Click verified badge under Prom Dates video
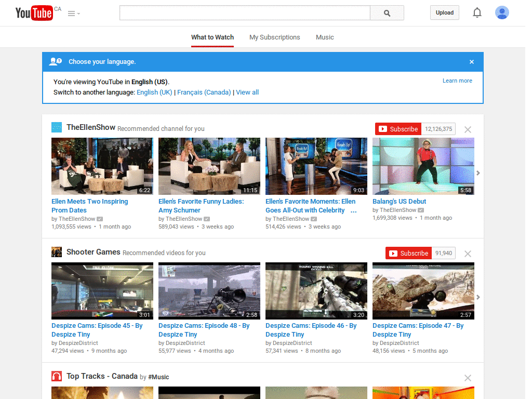The image size is (532, 399). pyautogui.click(x=100, y=219)
